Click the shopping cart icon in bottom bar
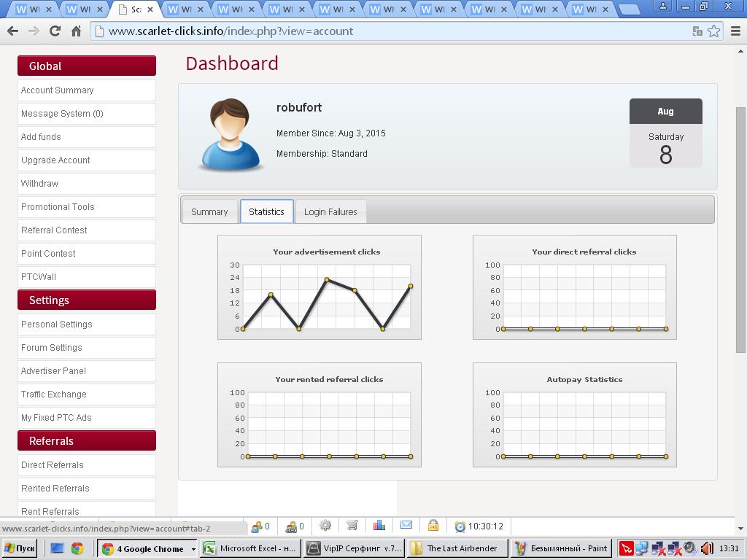Image resolution: width=747 pixels, height=560 pixels. pyautogui.click(x=352, y=525)
